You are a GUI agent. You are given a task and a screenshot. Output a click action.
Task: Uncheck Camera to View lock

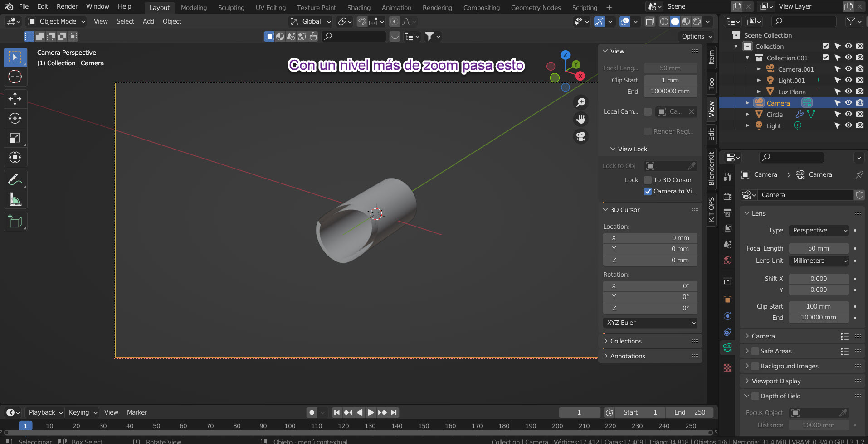click(648, 191)
